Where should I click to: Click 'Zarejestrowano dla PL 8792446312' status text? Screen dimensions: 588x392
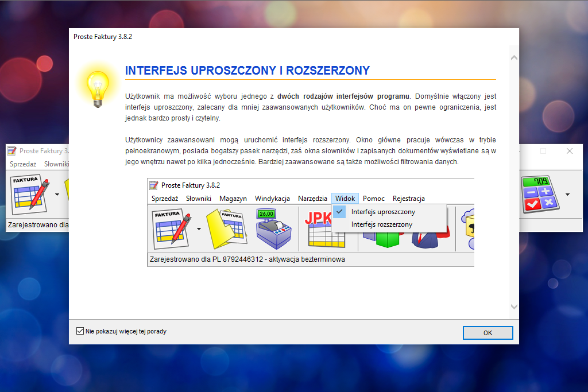pos(247,259)
